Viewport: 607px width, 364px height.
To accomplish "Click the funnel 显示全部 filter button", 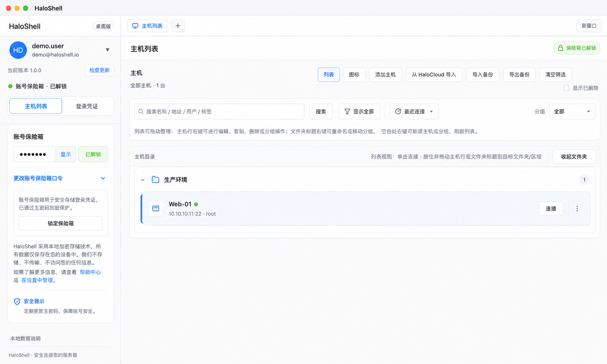I will 359,111.
